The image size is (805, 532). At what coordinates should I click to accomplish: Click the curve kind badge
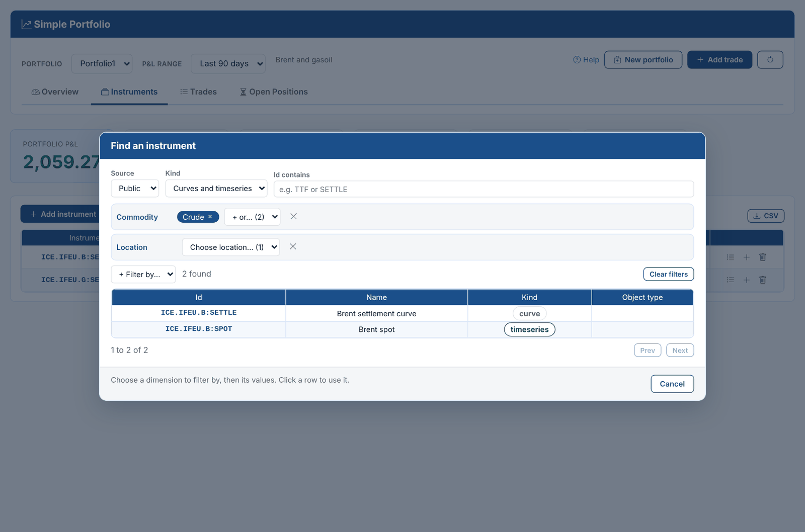pos(529,313)
